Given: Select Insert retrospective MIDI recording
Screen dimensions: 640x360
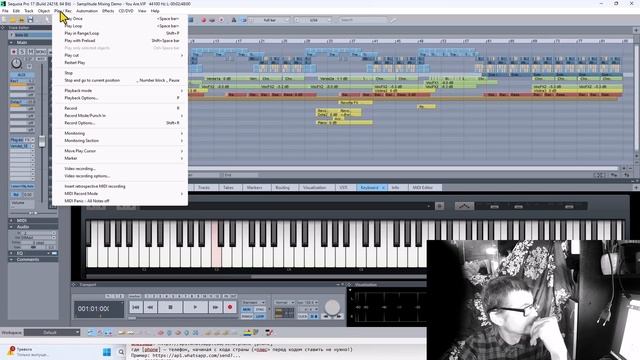Looking at the screenshot, I should click(120, 186).
